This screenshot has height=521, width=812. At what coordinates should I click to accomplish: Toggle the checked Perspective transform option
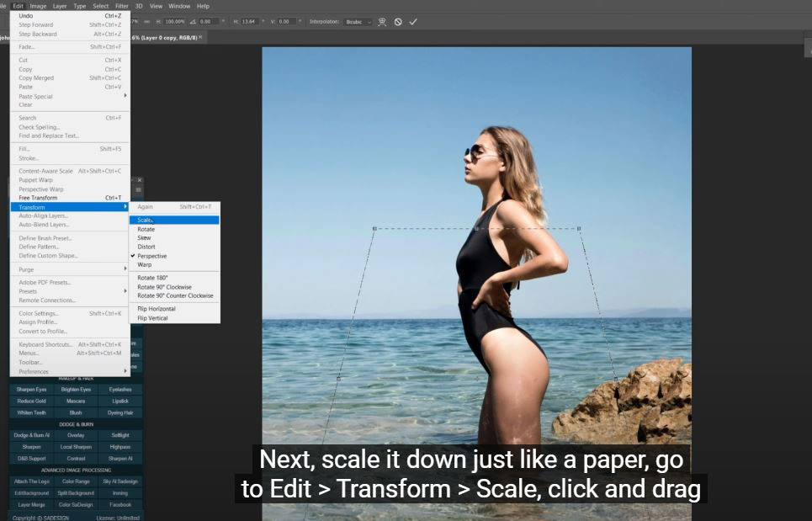coord(151,256)
